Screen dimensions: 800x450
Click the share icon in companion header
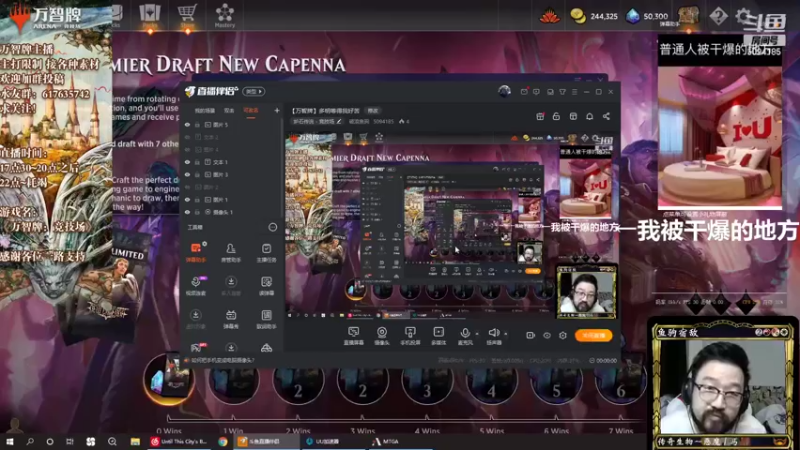pos(606,116)
